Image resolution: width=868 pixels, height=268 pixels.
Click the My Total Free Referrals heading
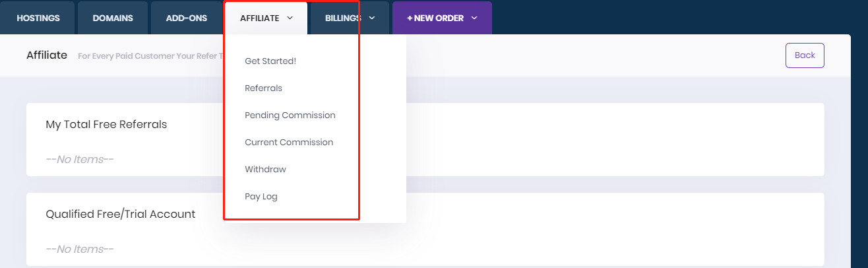[x=106, y=124]
